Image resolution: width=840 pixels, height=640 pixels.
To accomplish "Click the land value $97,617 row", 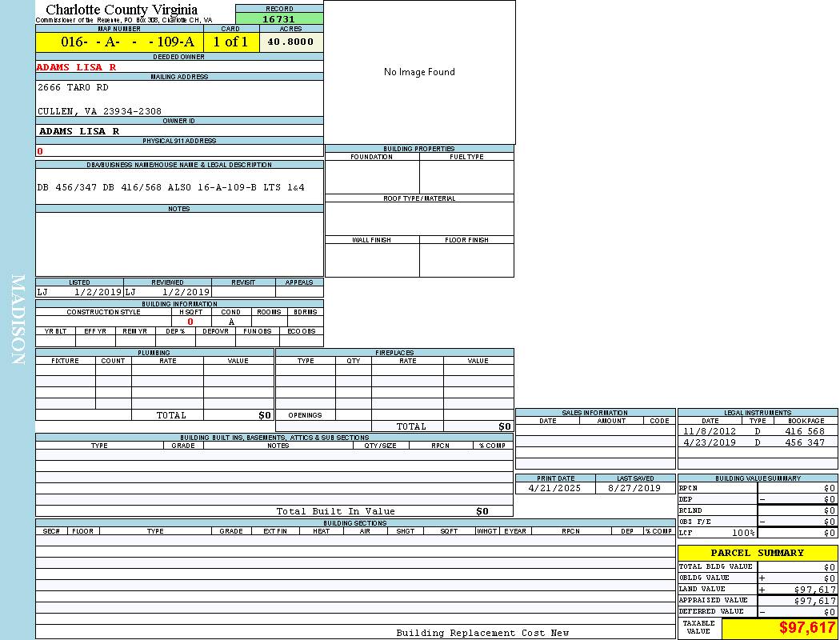I will coord(757,589).
